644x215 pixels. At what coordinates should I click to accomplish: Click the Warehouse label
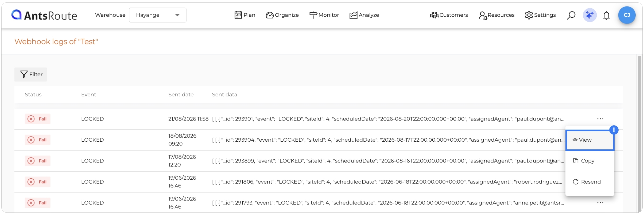[110, 15]
